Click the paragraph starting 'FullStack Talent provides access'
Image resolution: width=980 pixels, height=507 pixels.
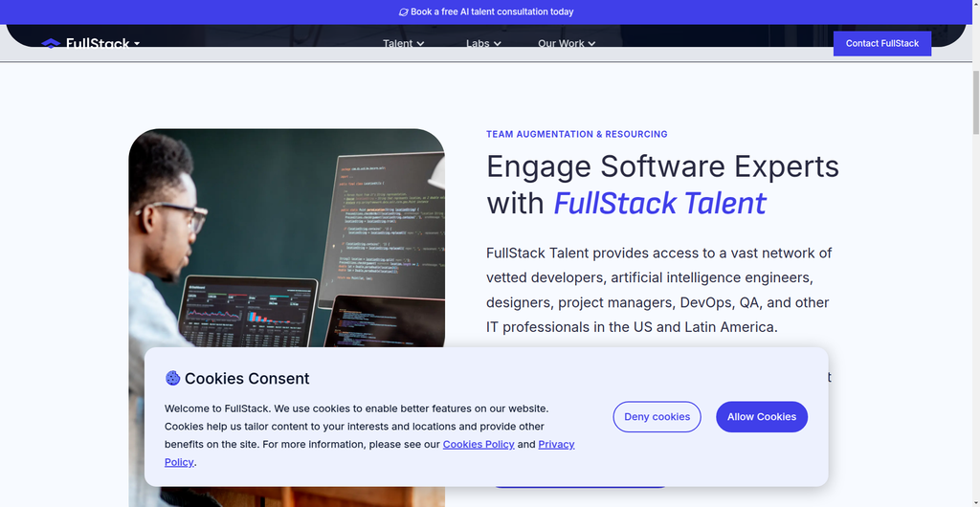pos(658,290)
